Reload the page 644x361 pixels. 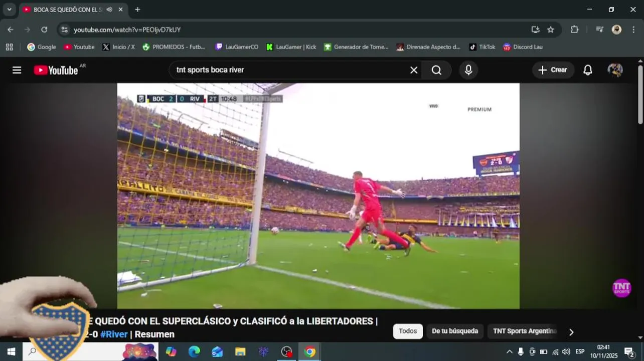[x=44, y=30]
